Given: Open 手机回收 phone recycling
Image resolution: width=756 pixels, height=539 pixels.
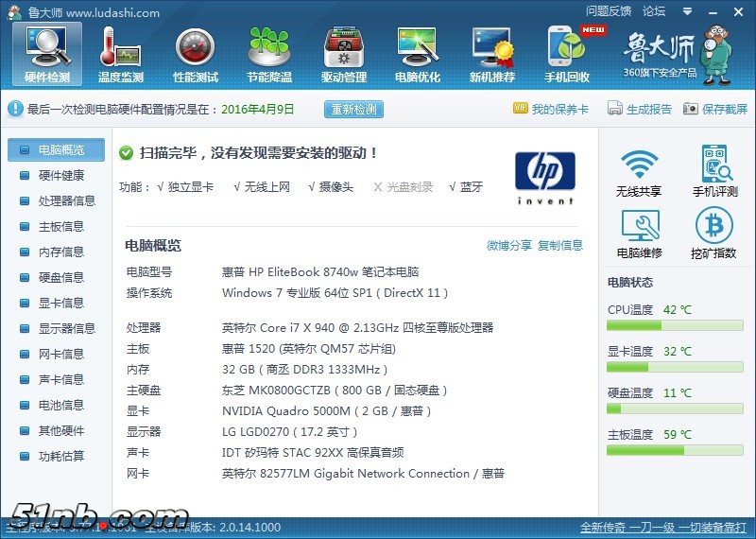Looking at the screenshot, I should coord(567,53).
